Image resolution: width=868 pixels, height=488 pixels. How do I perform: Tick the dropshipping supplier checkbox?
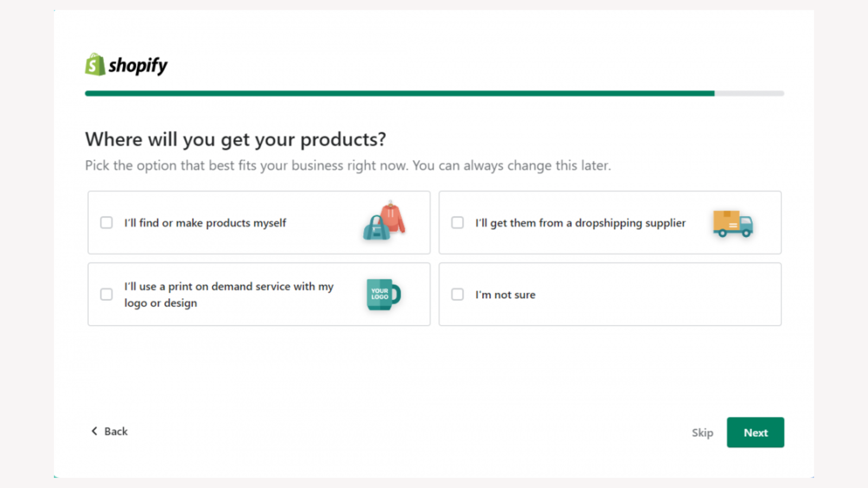[x=457, y=223]
